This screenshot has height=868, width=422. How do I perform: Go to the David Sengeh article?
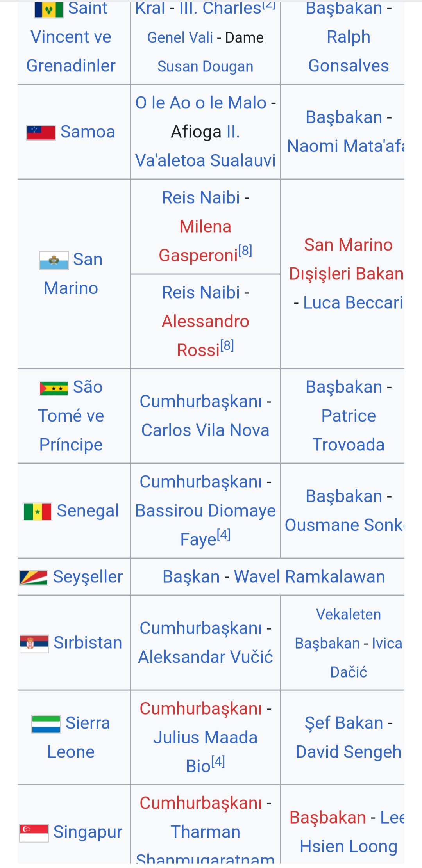point(349,752)
